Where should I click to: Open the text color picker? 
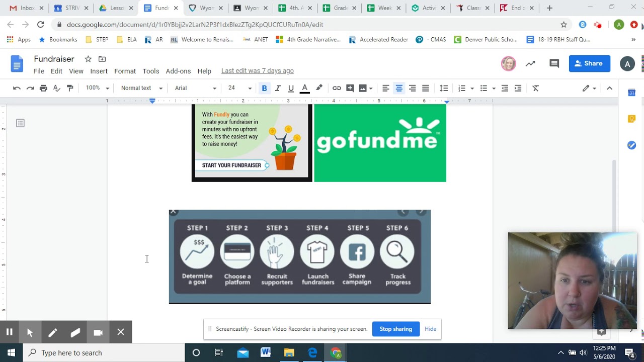click(x=304, y=88)
